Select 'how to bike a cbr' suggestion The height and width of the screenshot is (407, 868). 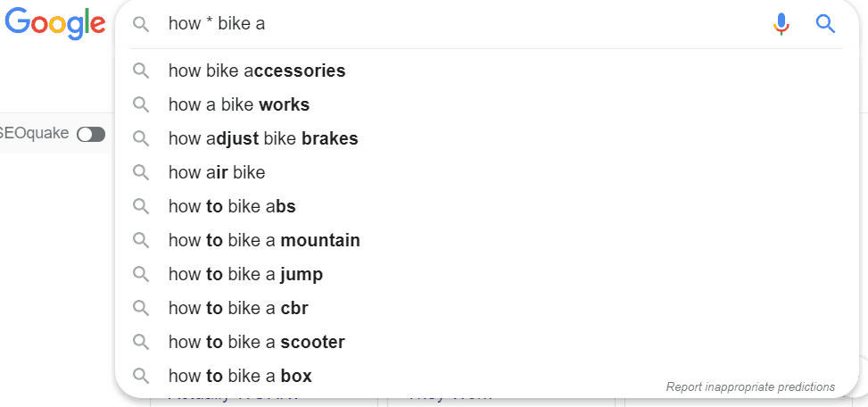(238, 308)
